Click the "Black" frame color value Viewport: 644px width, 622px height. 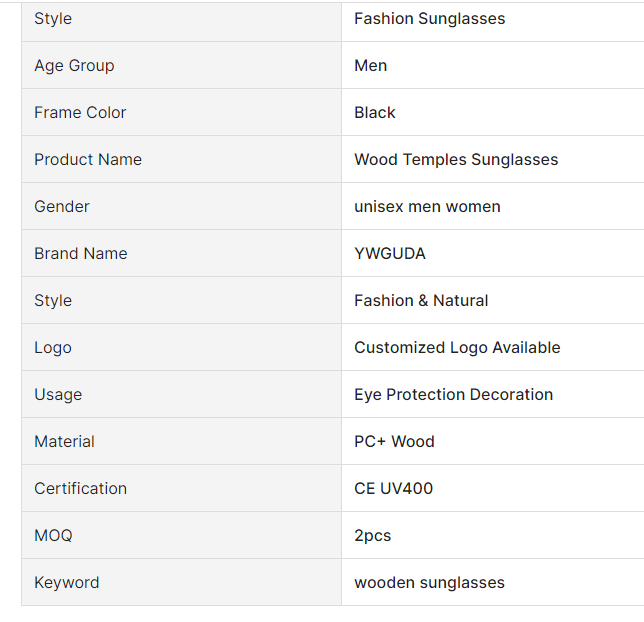point(375,113)
